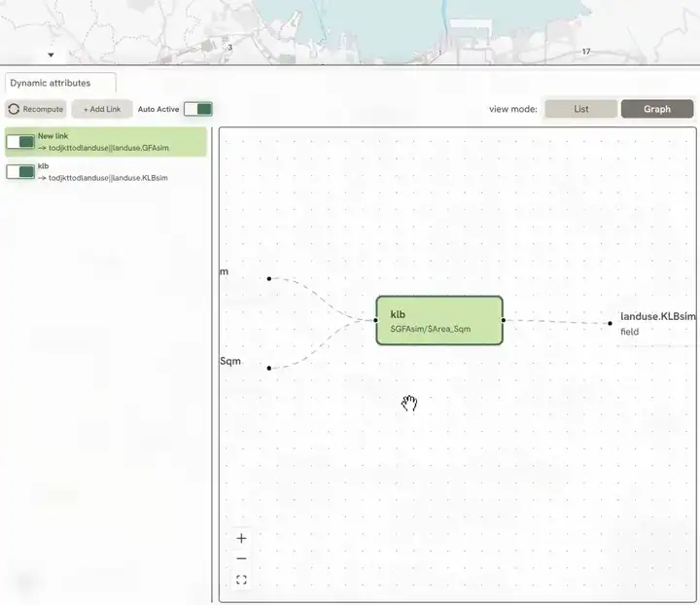
Task: Select the klb node in graph
Action: 439,321
